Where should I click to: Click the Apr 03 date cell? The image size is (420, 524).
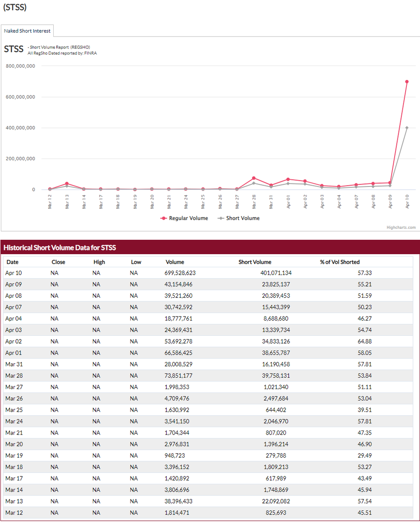13,330
